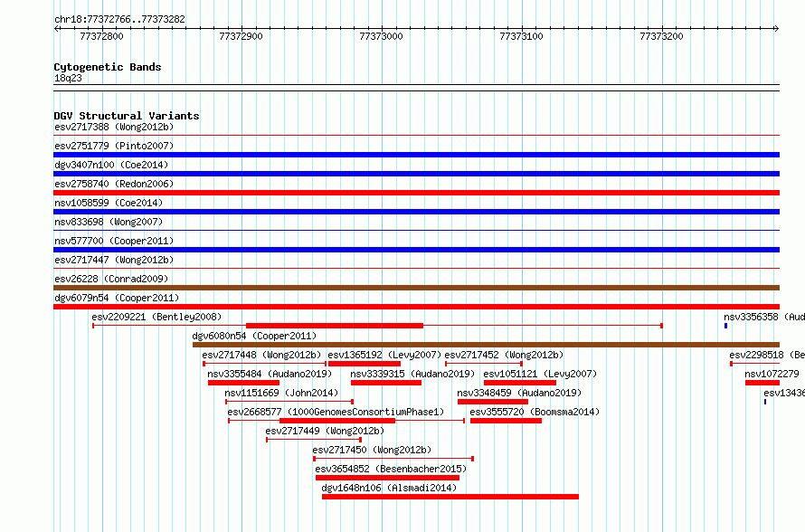Open the nsv1072279 variant label

pyautogui.click(x=772, y=374)
